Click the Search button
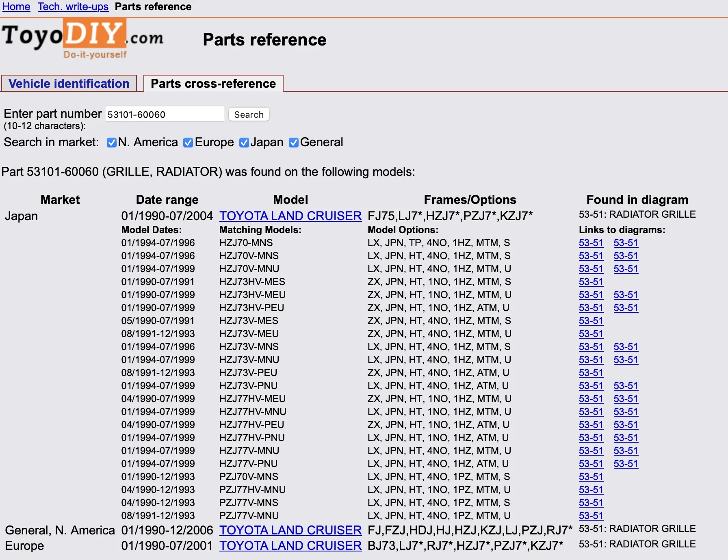This screenshot has width=728, height=560. coord(249,115)
